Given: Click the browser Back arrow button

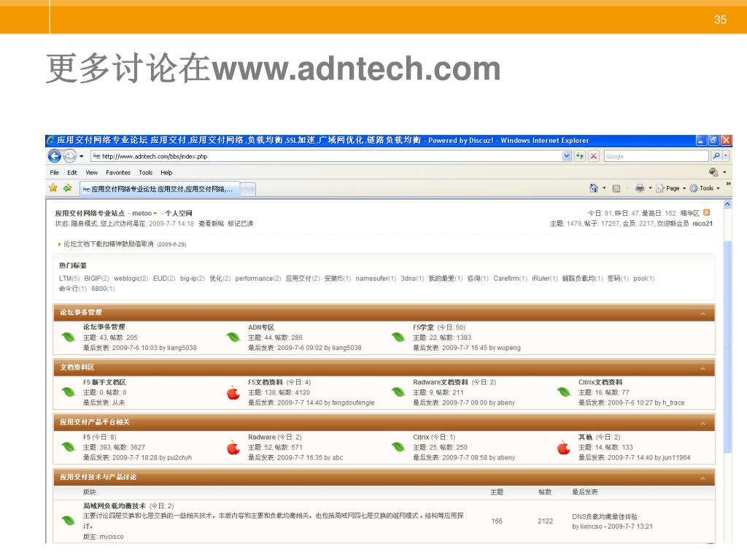Looking at the screenshot, I should coord(55,156).
